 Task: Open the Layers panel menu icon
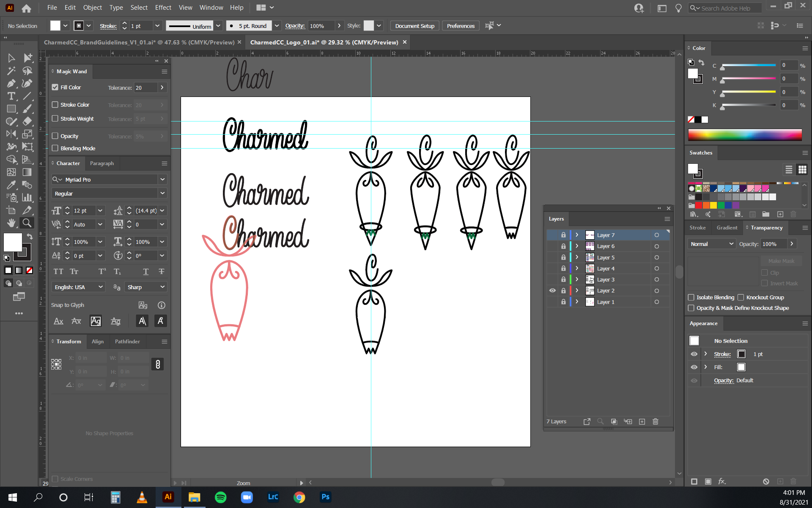click(x=667, y=219)
